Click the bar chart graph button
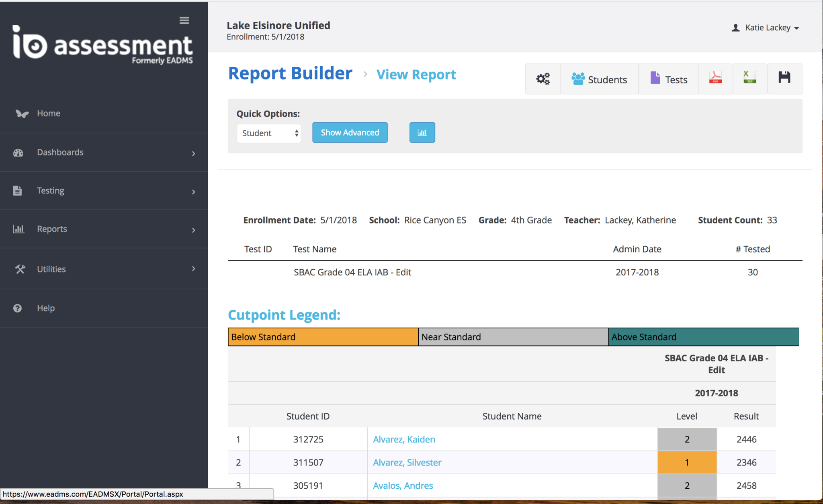 (x=422, y=133)
